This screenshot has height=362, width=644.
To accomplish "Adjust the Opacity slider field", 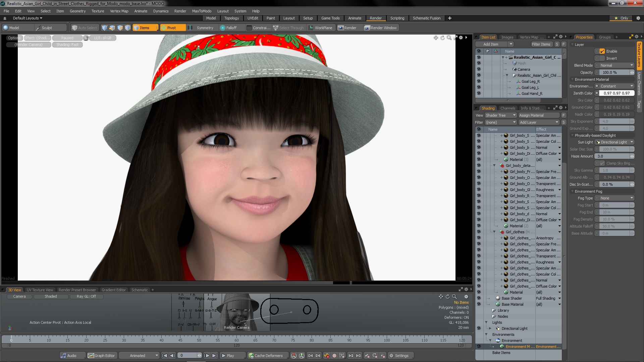I will pos(616,72).
